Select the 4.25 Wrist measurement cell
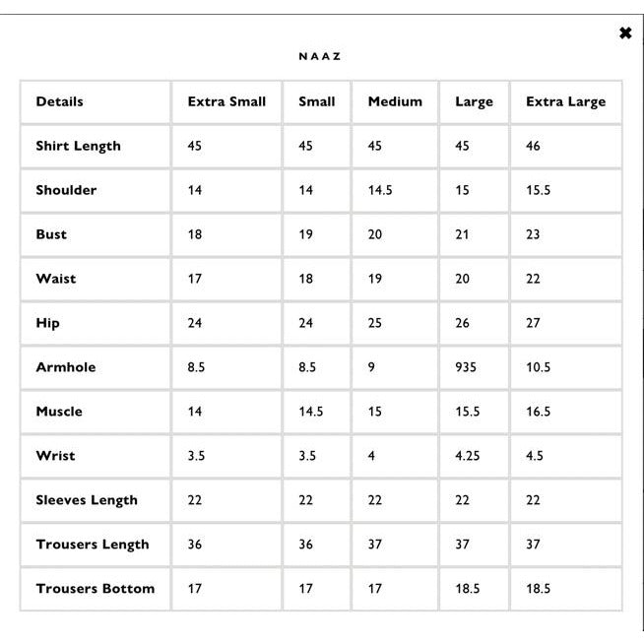The width and height of the screenshot is (644, 644). coord(468,456)
